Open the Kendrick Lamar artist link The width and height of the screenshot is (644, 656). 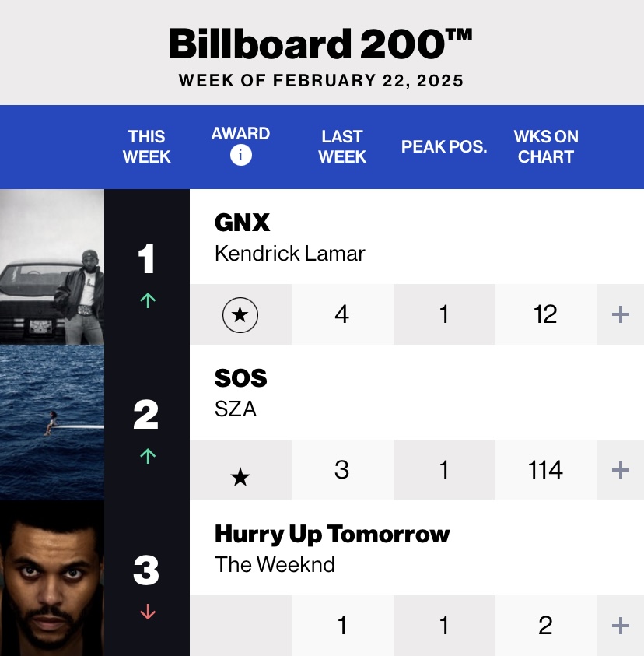289,254
